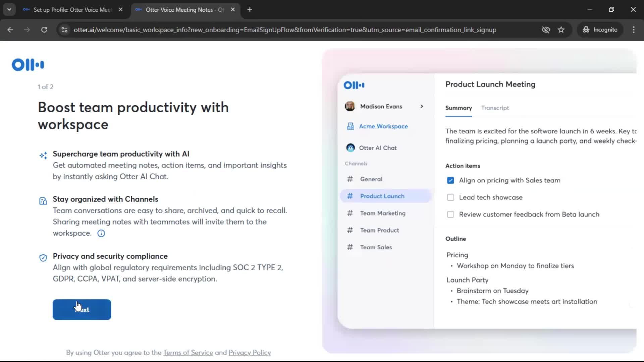Open Acme Workspace in sidebar
The height and width of the screenshot is (362, 644).
(x=383, y=126)
